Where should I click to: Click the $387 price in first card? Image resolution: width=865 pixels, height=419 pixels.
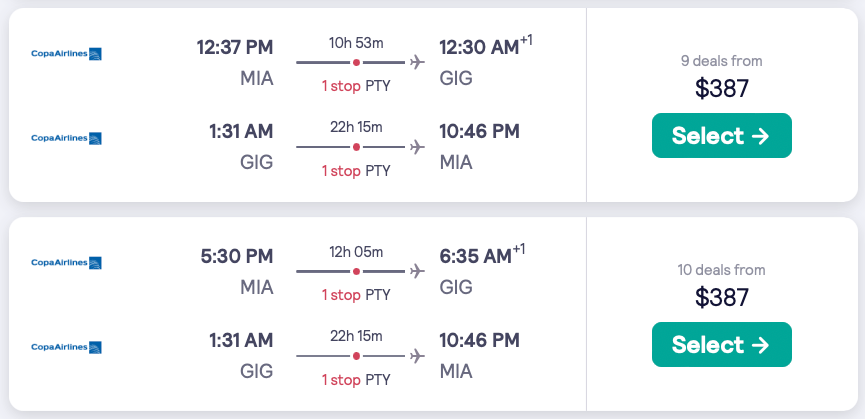pos(721,88)
